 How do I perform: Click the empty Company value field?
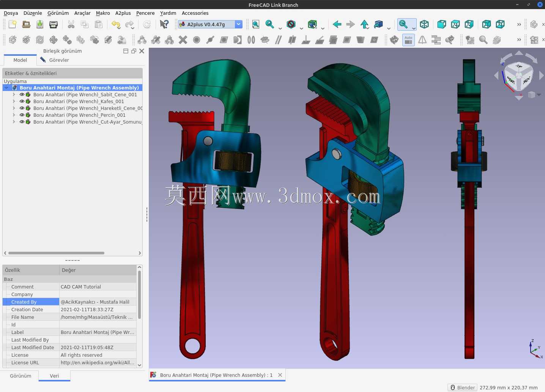[x=98, y=295]
